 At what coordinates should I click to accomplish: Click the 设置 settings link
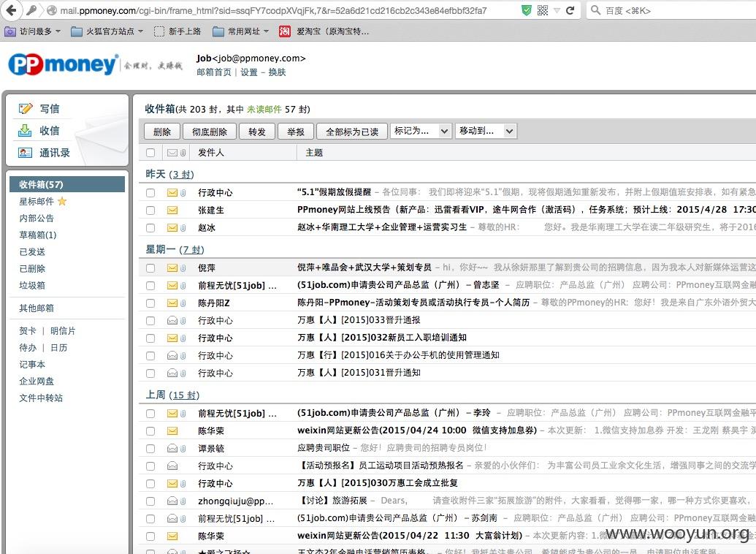249,72
